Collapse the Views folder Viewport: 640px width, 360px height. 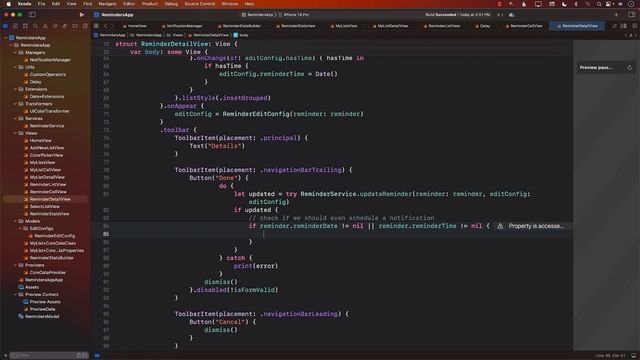click(x=16, y=133)
